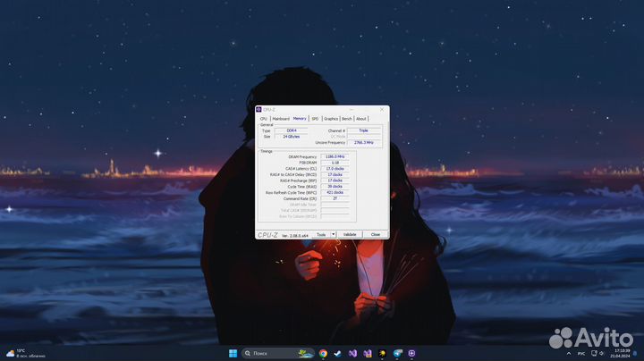Click the RAS# Precharge value
The height and width of the screenshot is (361, 644).
(335, 180)
